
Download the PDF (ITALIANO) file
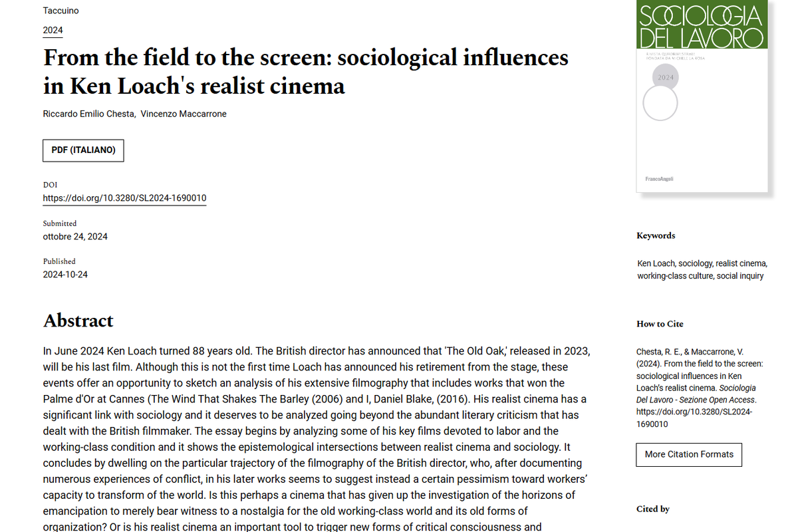(82, 150)
